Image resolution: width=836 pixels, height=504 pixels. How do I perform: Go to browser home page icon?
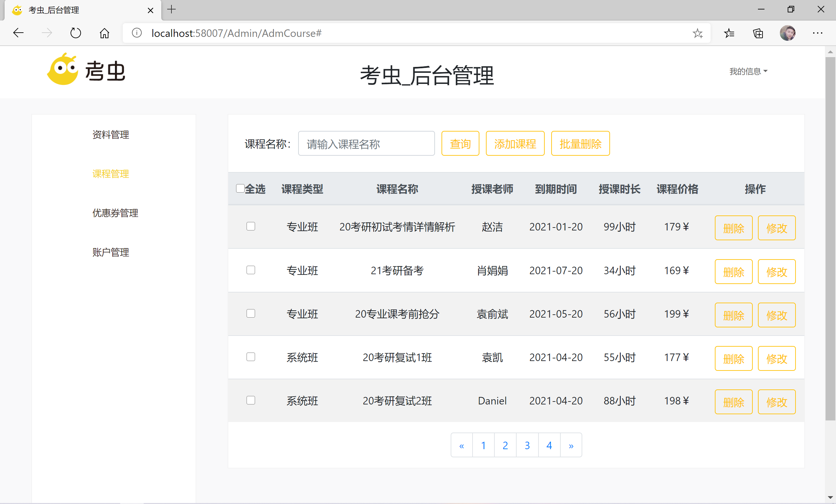click(x=104, y=33)
